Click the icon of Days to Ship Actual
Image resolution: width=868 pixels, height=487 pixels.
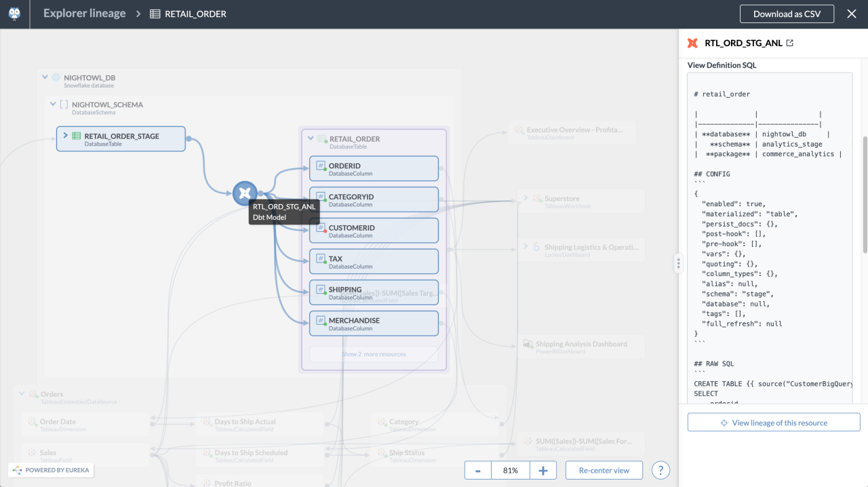[207, 422]
